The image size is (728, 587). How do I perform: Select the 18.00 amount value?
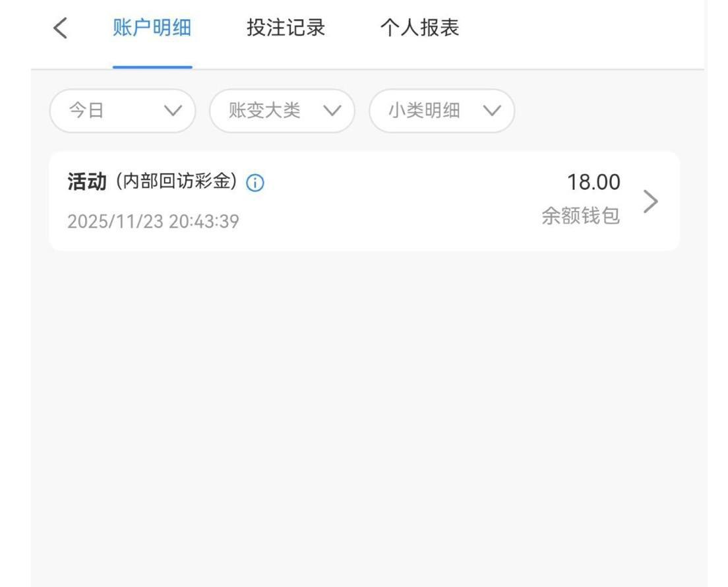(593, 182)
